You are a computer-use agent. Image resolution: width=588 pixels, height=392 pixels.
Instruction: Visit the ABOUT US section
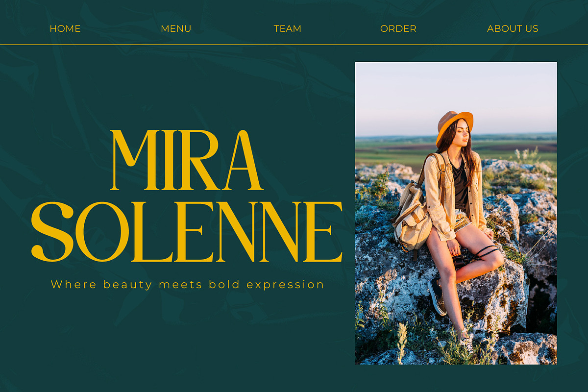pos(513,28)
